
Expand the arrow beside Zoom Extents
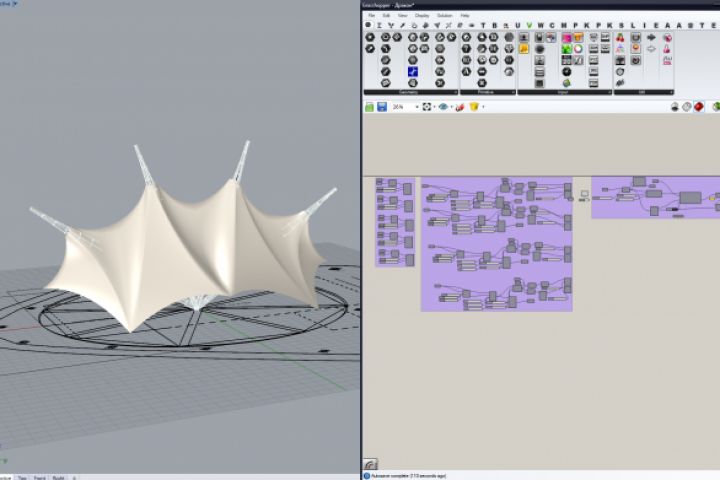tap(434, 107)
